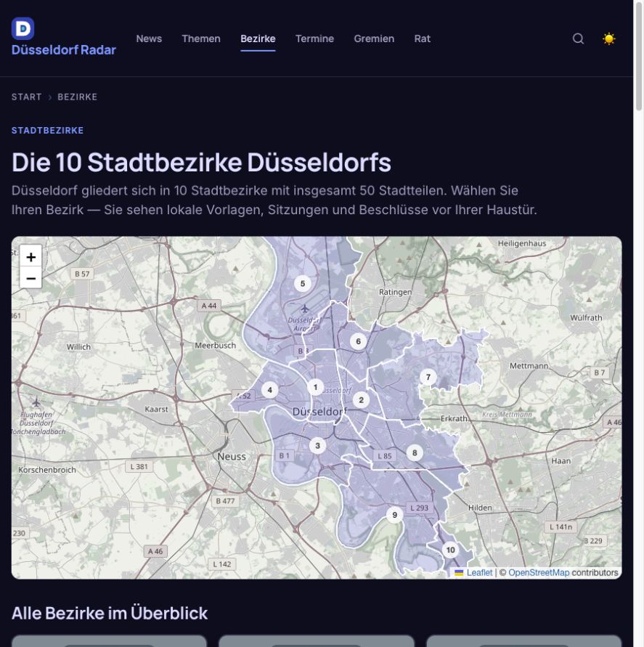Select district marker 7 on the map
The width and height of the screenshot is (644, 647).
[x=428, y=377]
